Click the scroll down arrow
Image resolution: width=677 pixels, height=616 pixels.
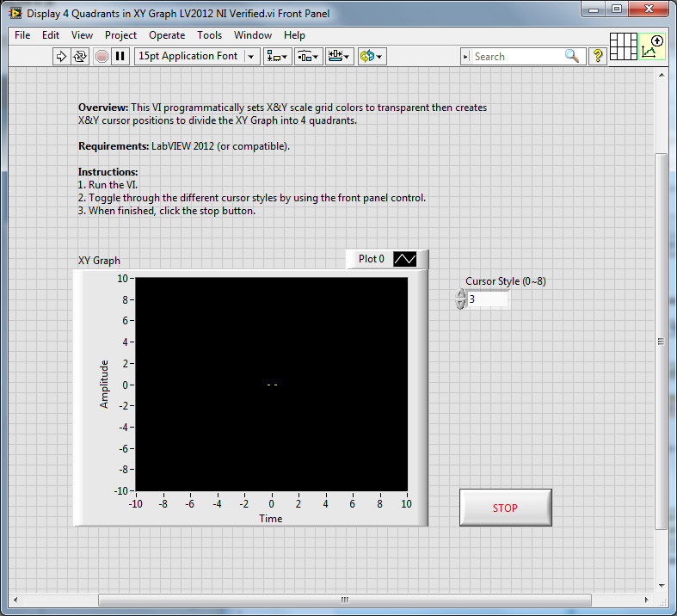[662, 586]
